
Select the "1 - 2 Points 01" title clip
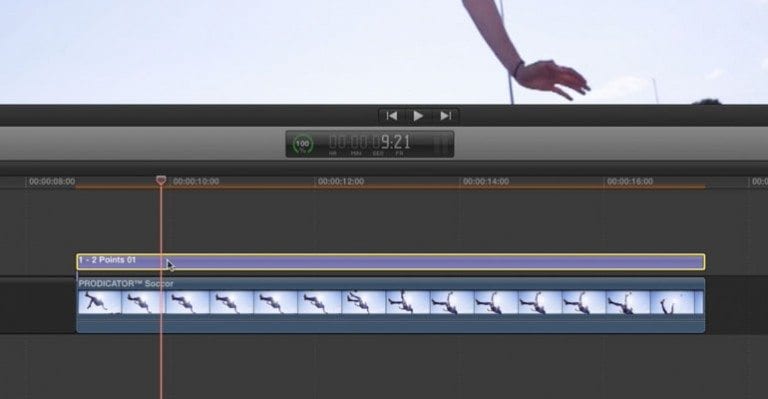click(x=390, y=262)
